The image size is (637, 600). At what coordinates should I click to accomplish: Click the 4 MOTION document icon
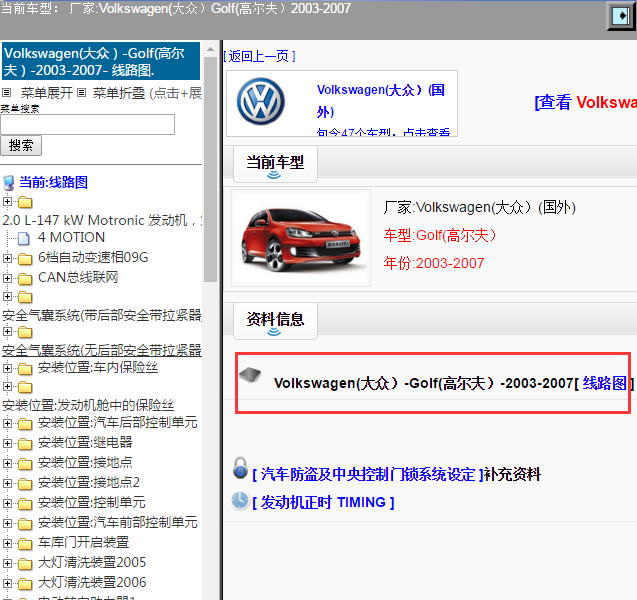point(24,238)
